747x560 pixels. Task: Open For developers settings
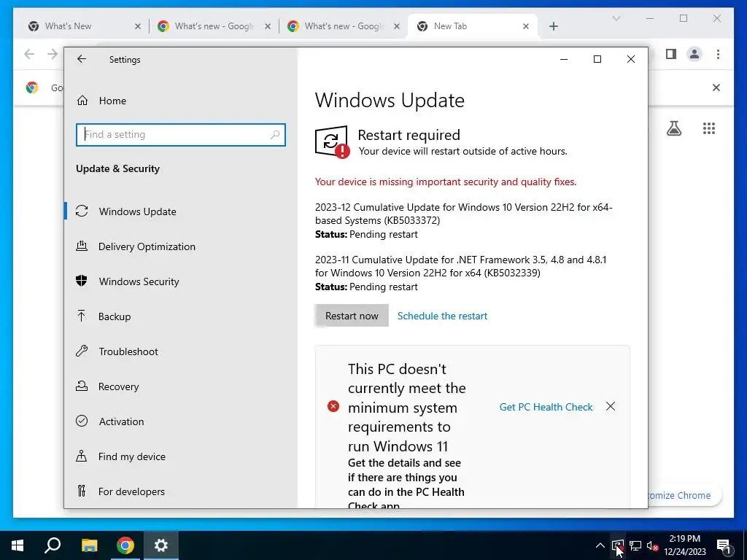pos(181,491)
